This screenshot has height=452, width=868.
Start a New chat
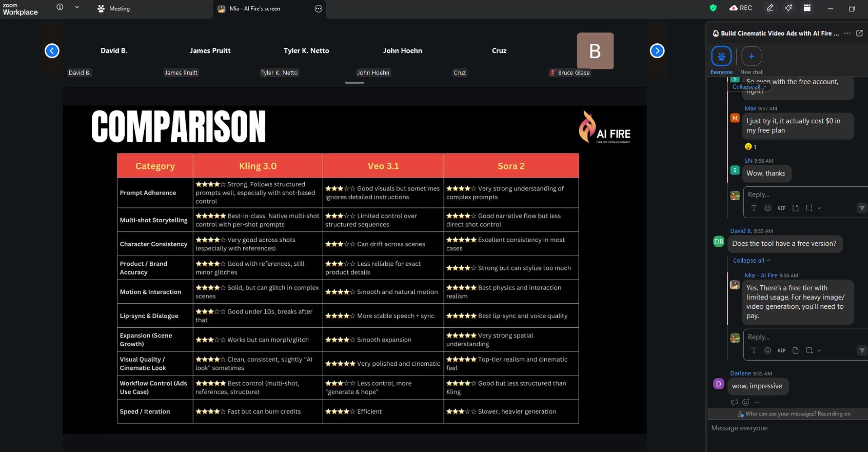point(751,60)
